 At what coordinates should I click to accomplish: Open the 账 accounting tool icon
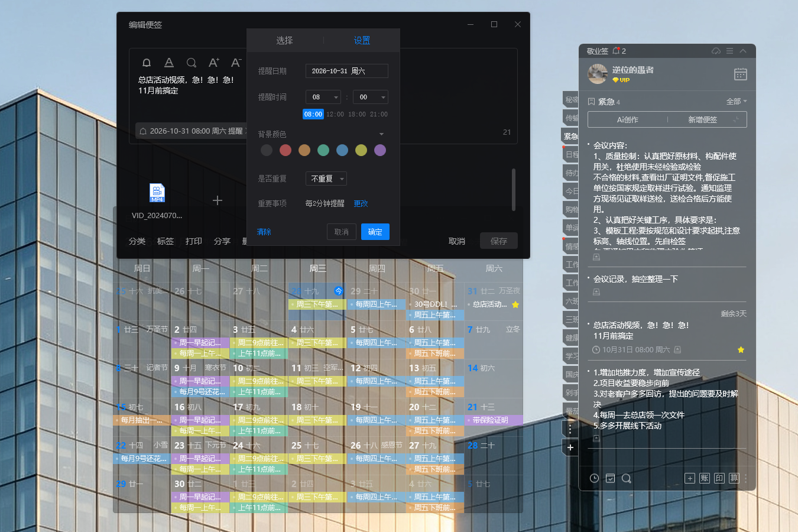tap(705, 478)
